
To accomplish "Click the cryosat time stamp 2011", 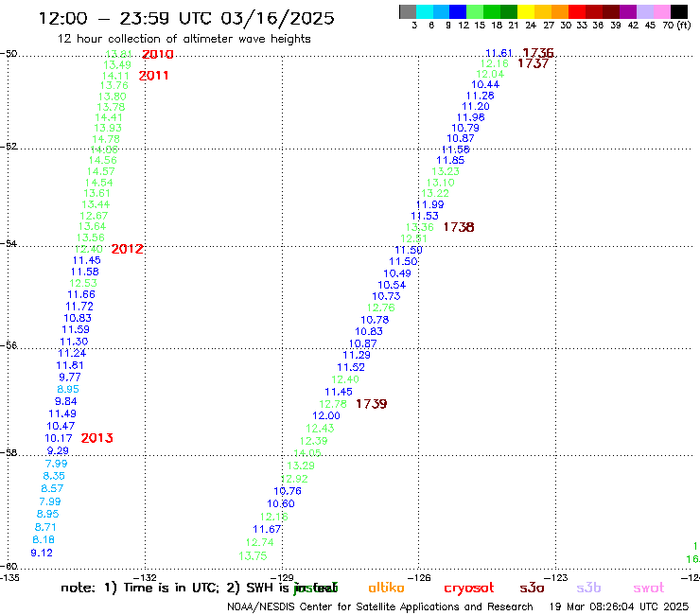I will (153, 76).
